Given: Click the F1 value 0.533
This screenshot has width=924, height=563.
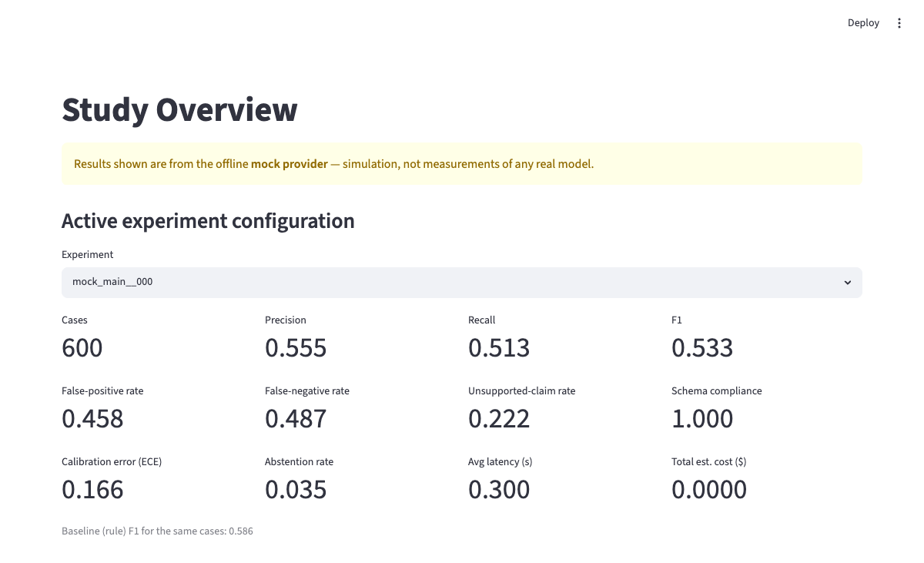Looking at the screenshot, I should pyautogui.click(x=702, y=348).
